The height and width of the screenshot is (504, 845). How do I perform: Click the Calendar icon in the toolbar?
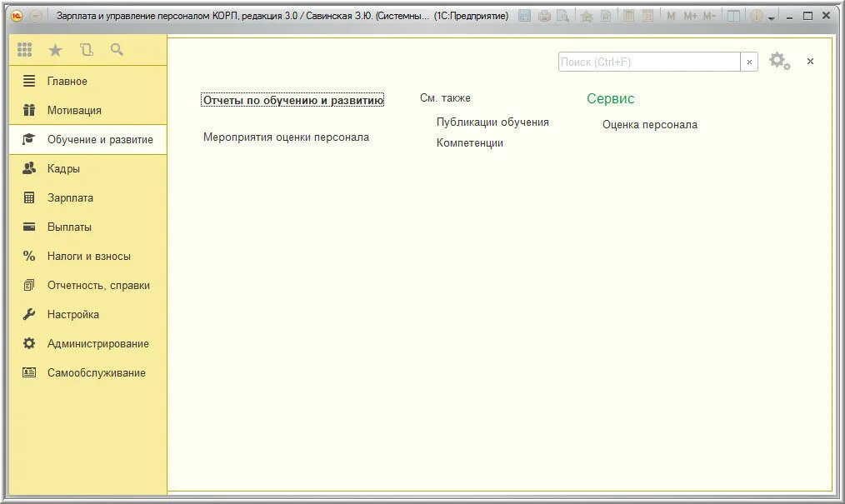(x=647, y=14)
